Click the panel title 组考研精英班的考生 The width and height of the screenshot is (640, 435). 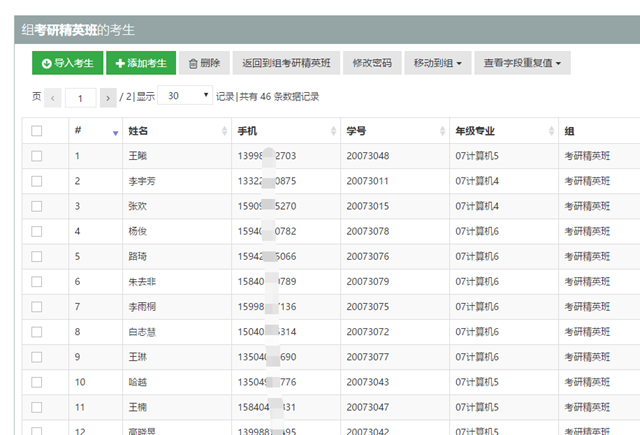[78, 30]
